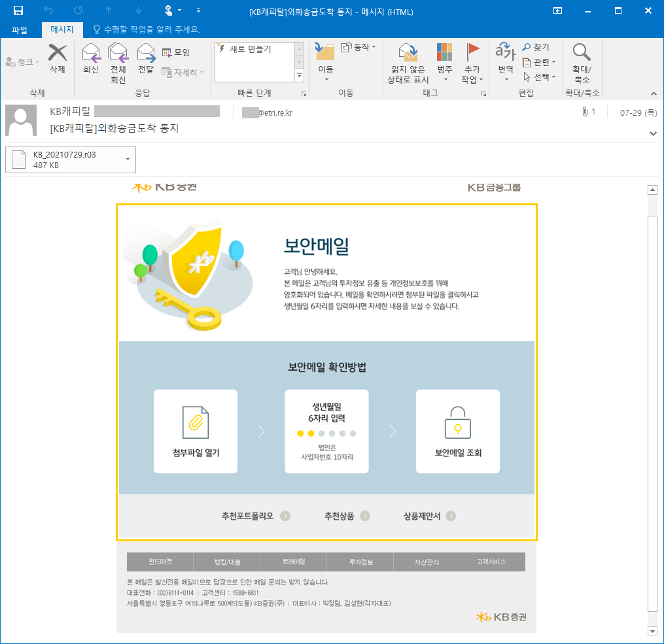Image resolution: width=664 pixels, height=644 pixels.
Task: Click the KB증권 logo in the footer
Action: point(501,617)
